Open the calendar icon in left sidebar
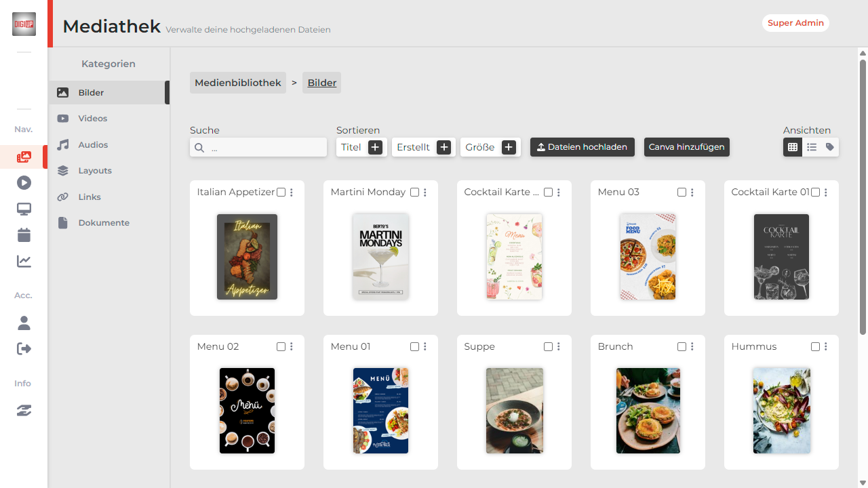The image size is (868, 488). pos(24,235)
